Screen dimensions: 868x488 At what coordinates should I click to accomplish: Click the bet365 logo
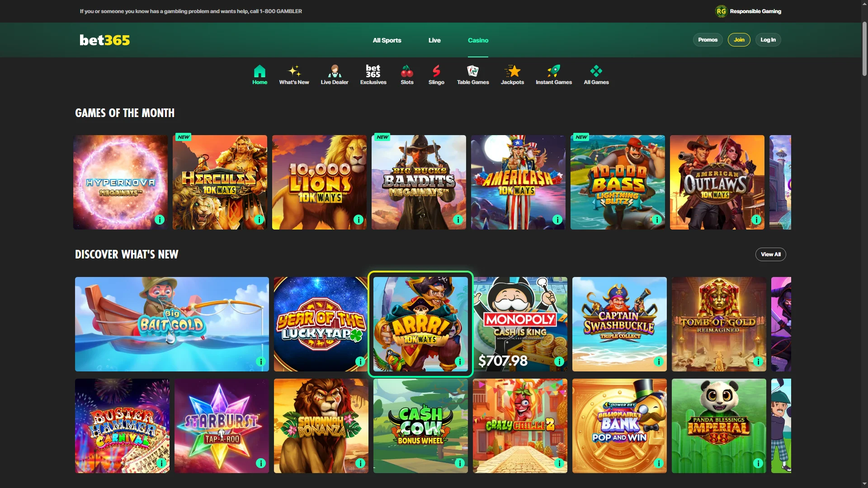coord(104,40)
